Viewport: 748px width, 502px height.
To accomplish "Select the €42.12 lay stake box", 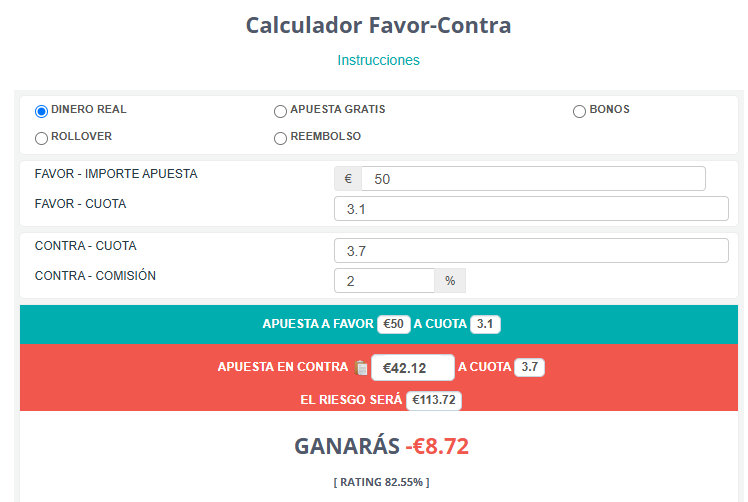I will (413, 367).
